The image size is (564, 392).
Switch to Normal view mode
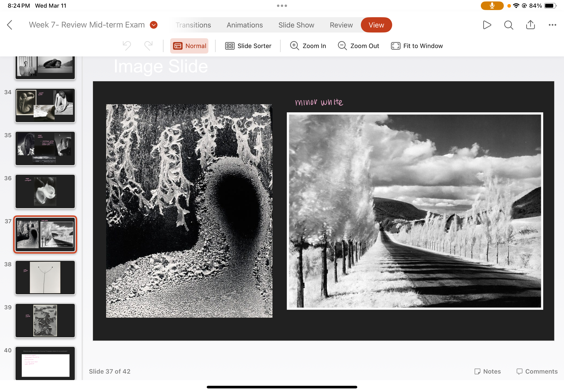coord(189,46)
